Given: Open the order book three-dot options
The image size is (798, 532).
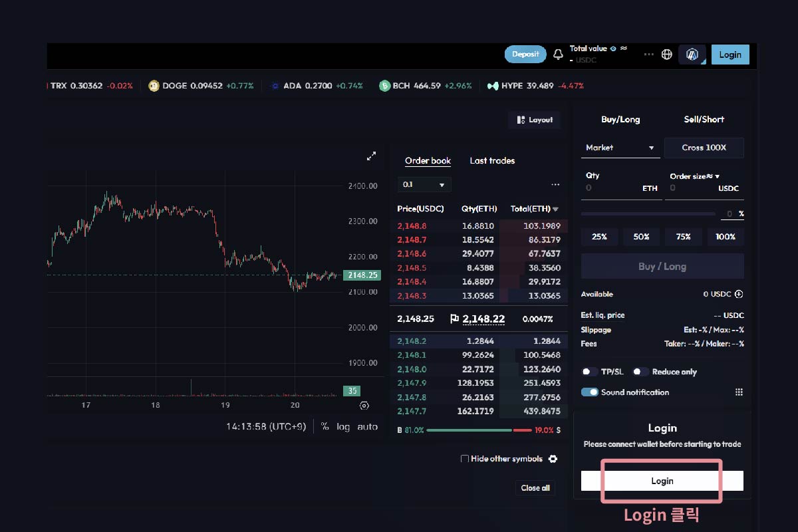Looking at the screenshot, I should click(x=555, y=185).
